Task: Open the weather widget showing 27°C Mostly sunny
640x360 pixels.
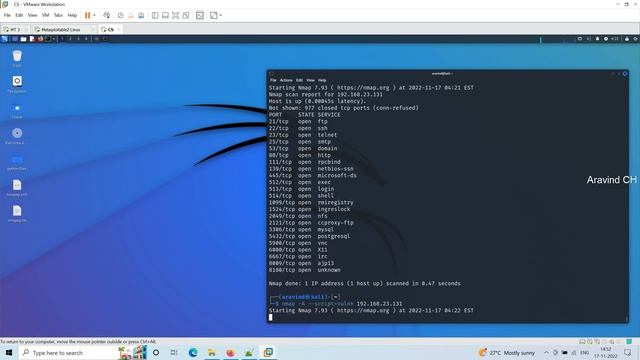Action: click(506, 352)
